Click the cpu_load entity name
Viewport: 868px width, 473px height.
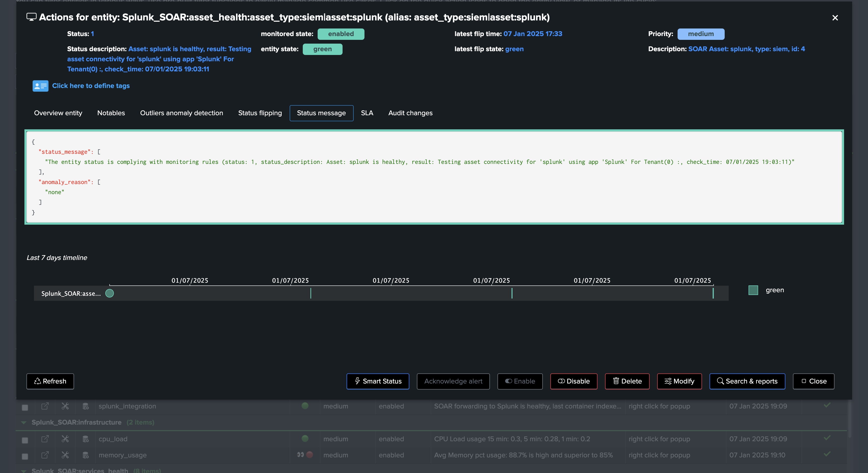[x=113, y=439]
